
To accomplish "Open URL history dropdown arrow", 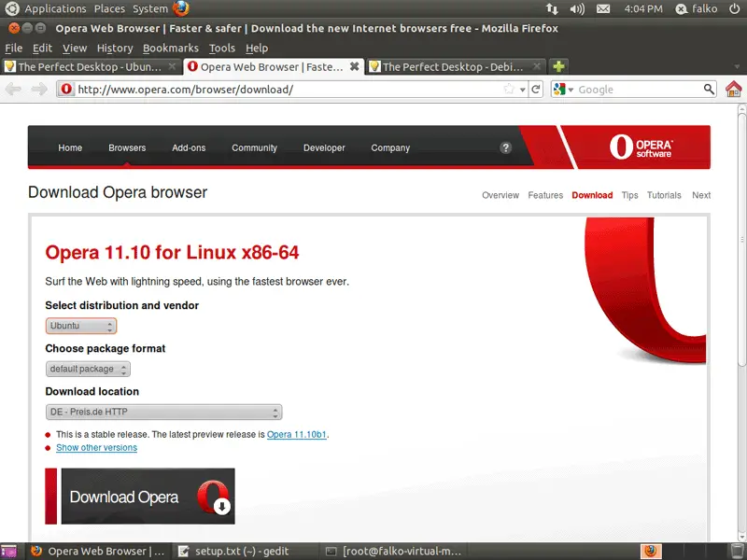I will coord(523,90).
